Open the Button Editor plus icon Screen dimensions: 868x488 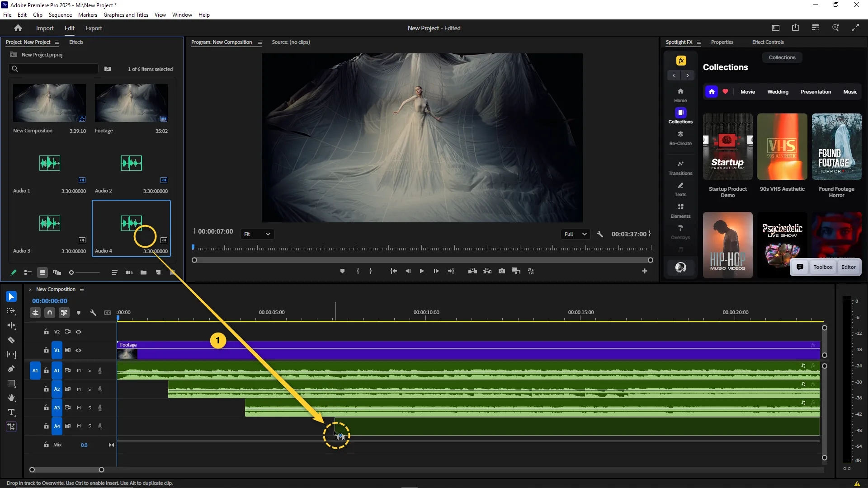click(x=645, y=271)
